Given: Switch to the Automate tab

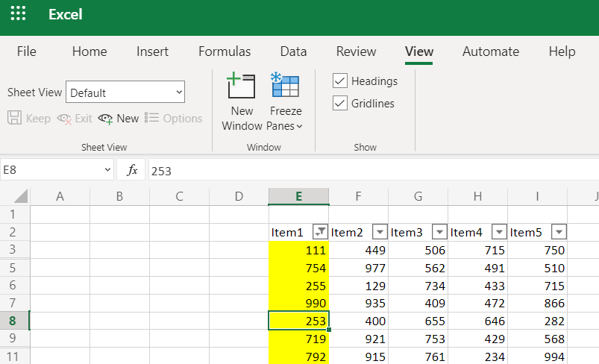Looking at the screenshot, I should (491, 51).
